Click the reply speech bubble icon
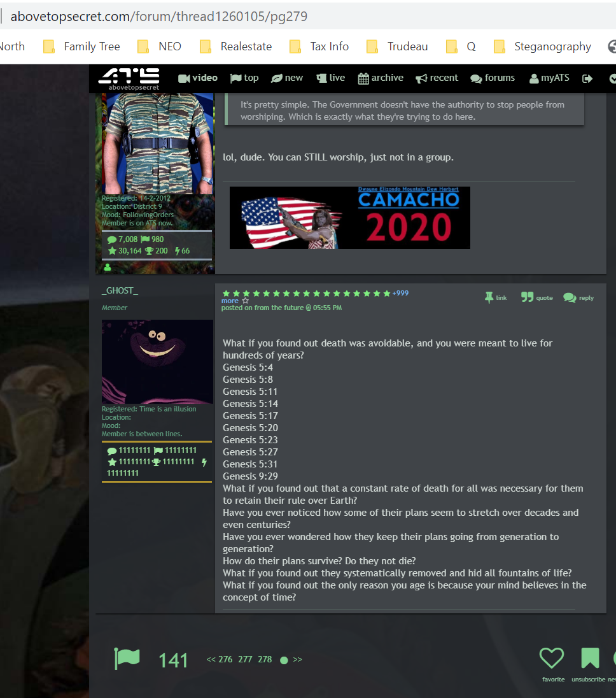This screenshot has width=616, height=698. click(x=570, y=297)
